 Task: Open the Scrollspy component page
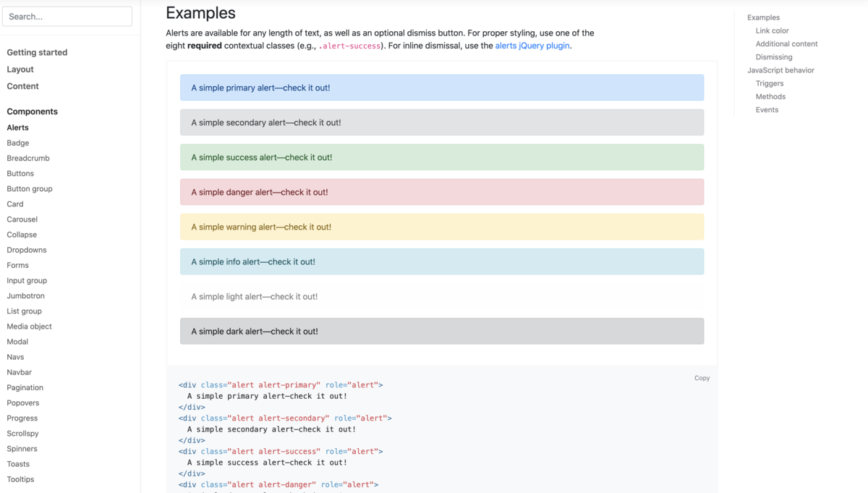(23, 433)
